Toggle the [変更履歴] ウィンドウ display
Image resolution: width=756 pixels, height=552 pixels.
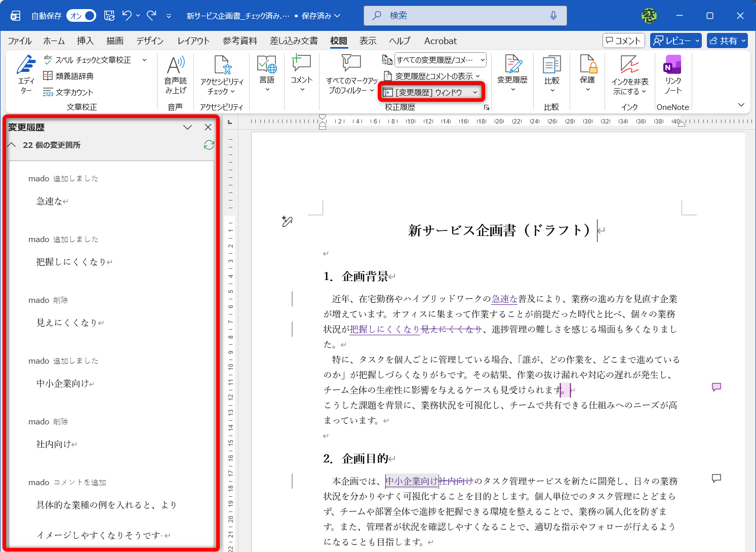click(x=431, y=92)
